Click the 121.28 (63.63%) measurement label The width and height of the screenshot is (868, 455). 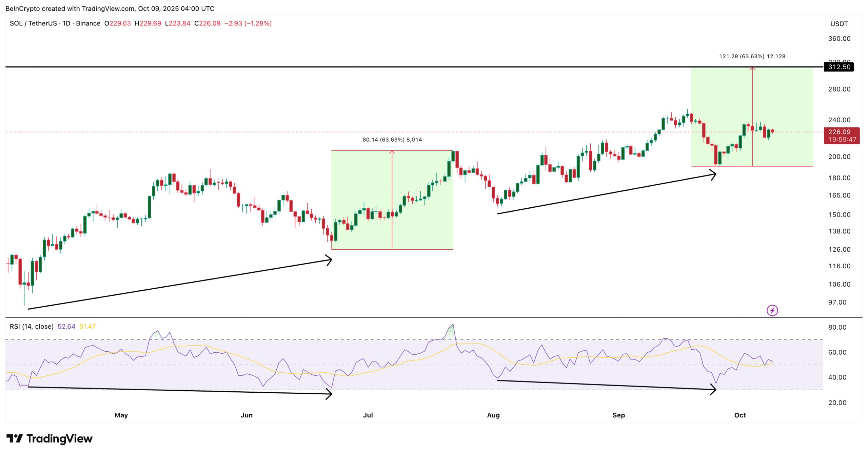[x=752, y=56]
